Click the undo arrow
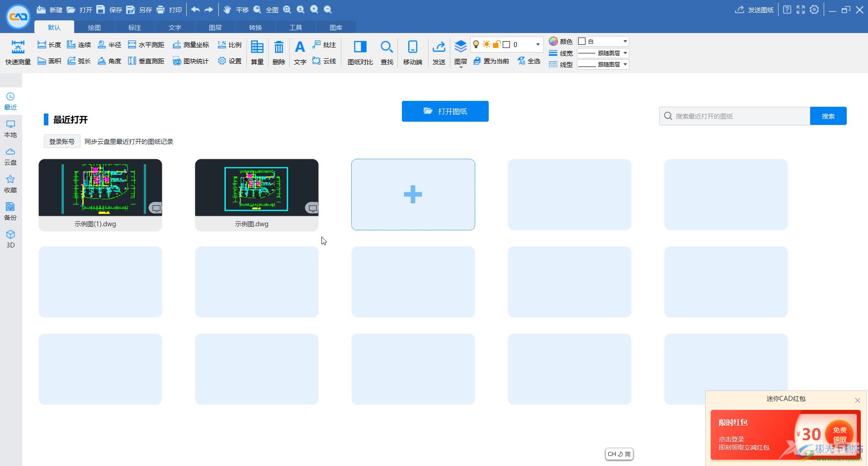The height and width of the screenshot is (466, 868). click(195, 10)
